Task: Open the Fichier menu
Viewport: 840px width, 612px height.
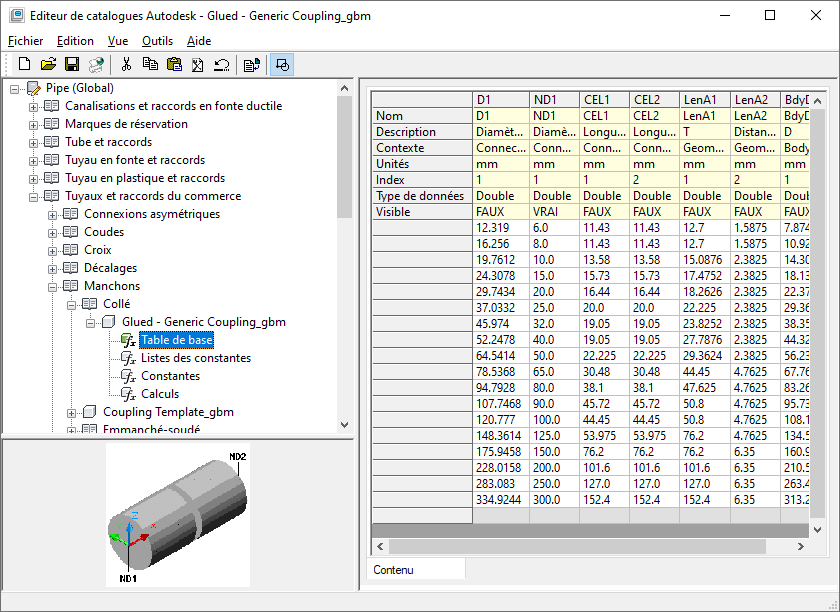Action: pyautogui.click(x=25, y=41)
